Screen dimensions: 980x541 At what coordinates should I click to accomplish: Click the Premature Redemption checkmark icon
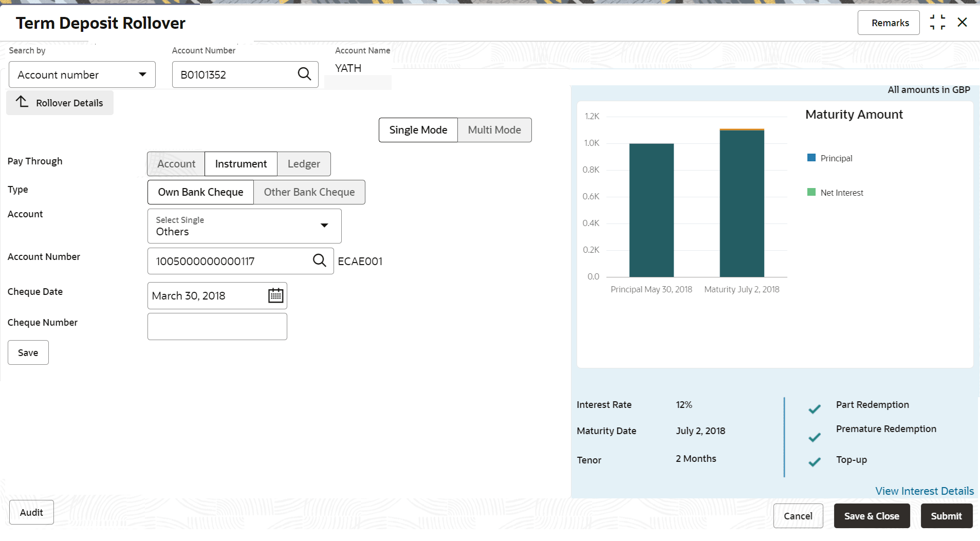[814, 437]
